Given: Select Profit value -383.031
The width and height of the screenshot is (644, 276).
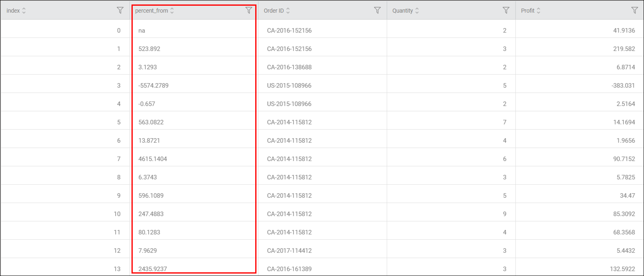Looking at the screenshot, I should point(623,85).
